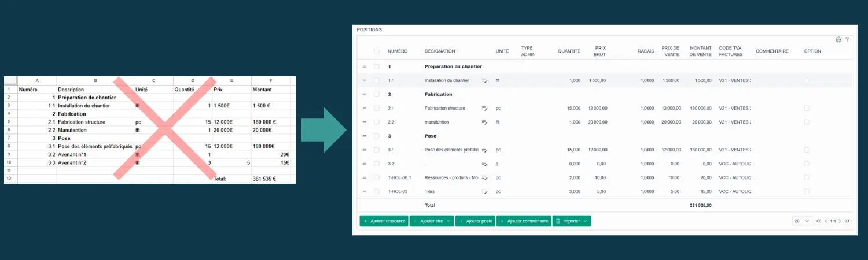The width and height of the screenshot is (868, 260).
Task: Click quantity cell 15,000 of row 3.1
Action: click(573, 150)
